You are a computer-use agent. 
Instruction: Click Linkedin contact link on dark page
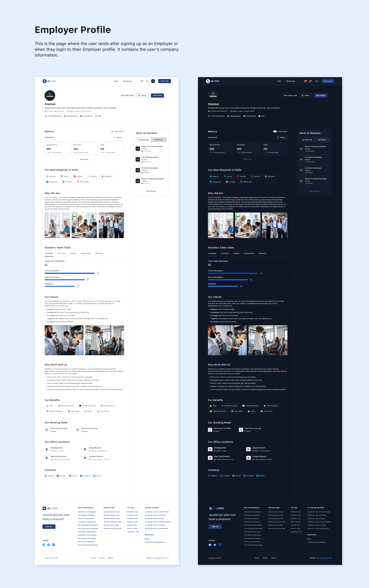225,476
